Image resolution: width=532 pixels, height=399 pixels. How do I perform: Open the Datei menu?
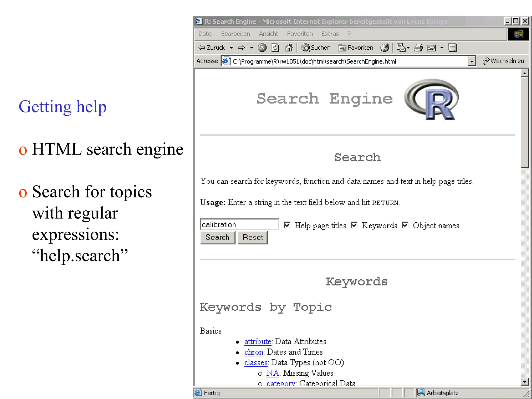click(x=205, y=34)
